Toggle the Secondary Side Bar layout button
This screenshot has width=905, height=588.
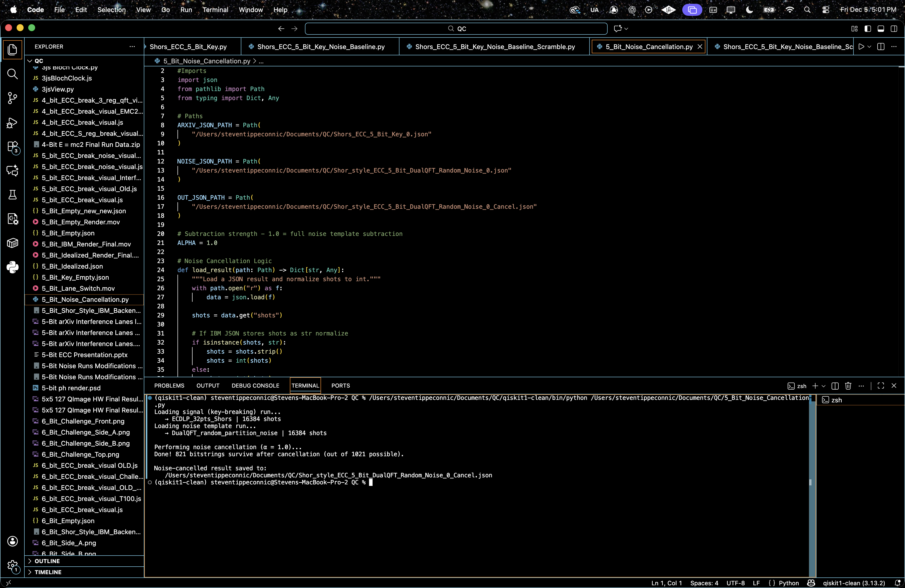[x=894, y=28]
